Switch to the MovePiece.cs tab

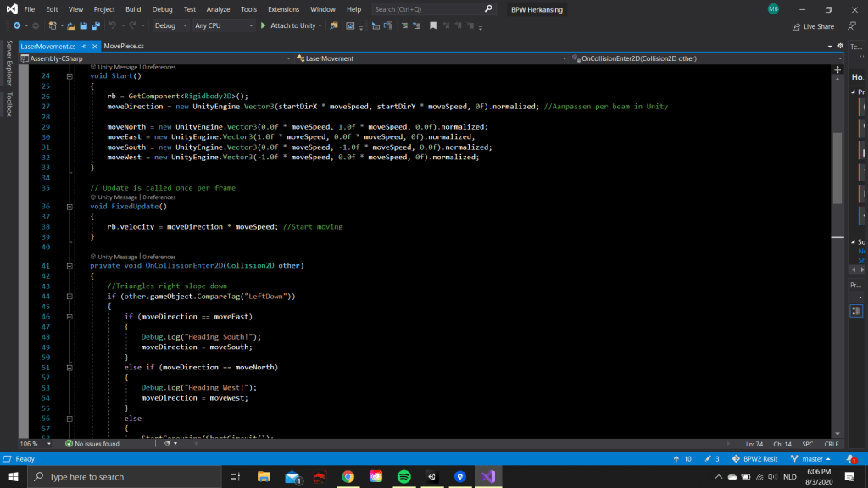click(124, 46)
